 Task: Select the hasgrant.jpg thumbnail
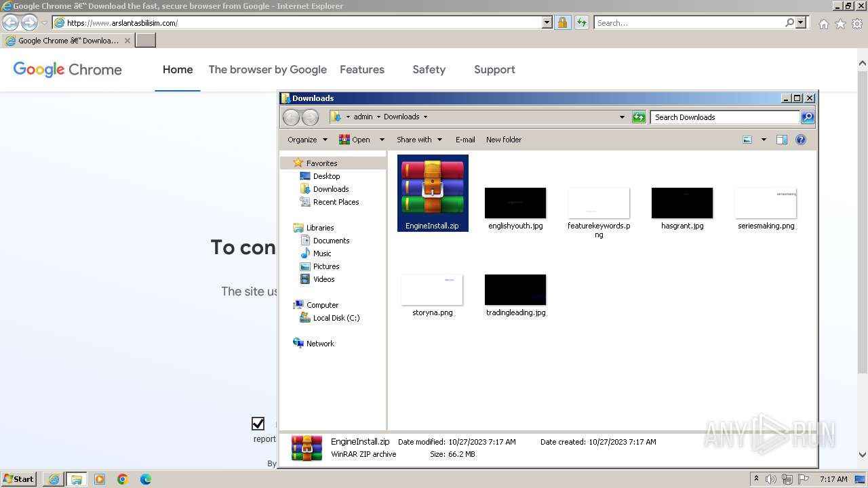coord(682,203)
